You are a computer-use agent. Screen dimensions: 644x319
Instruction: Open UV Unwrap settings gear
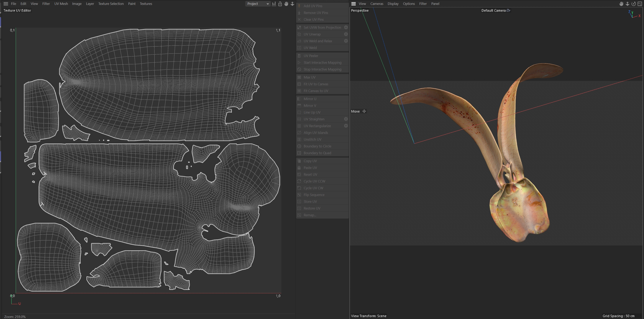(x=346, y=34)
